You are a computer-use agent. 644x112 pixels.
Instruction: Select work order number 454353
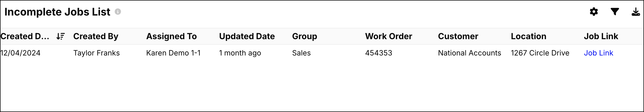tap(378, 53)
